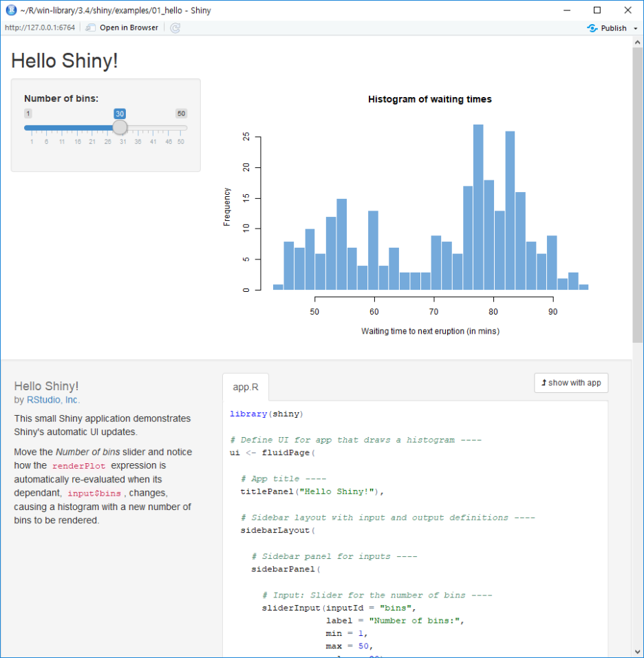This screenshot has height=658, width=644.
Task: Click the Number of bins: label
Action: pyautogui.click(x=61, y=98)
